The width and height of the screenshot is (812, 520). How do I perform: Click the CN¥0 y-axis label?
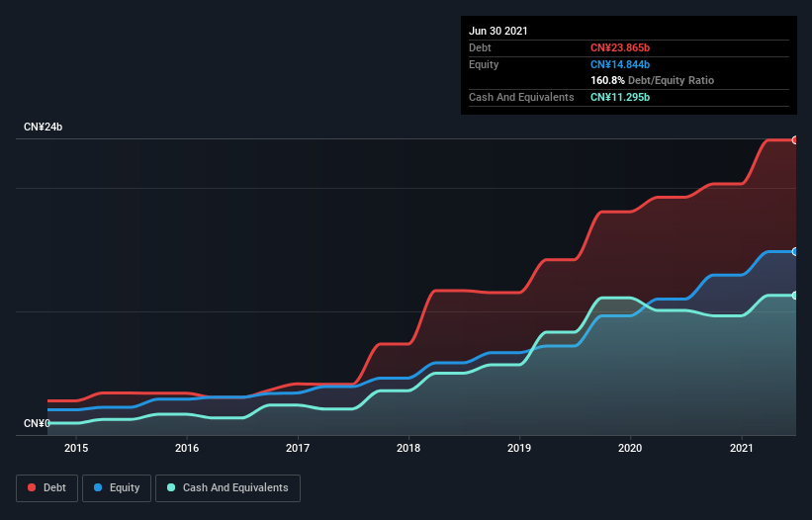click(37, 423)
